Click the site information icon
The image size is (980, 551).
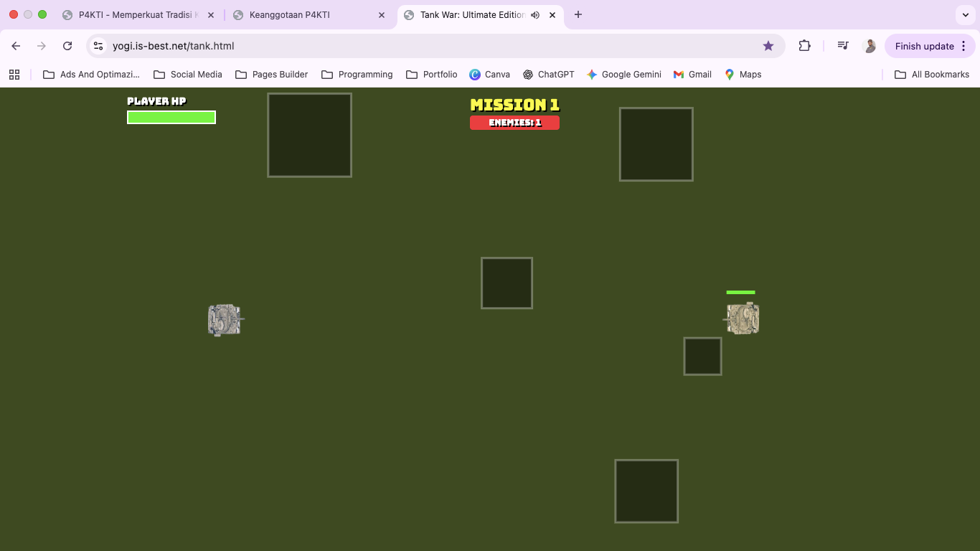pos(99,46)
